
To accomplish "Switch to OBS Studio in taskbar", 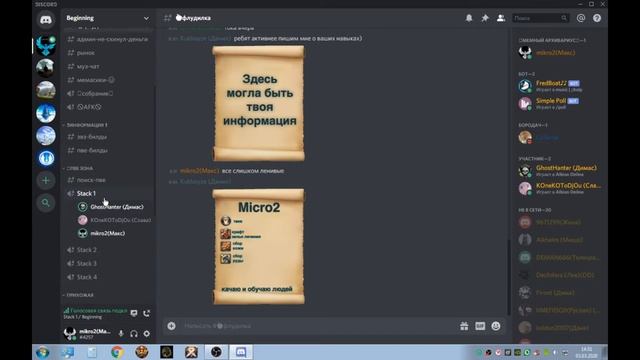I will click(x=216, y=352).
